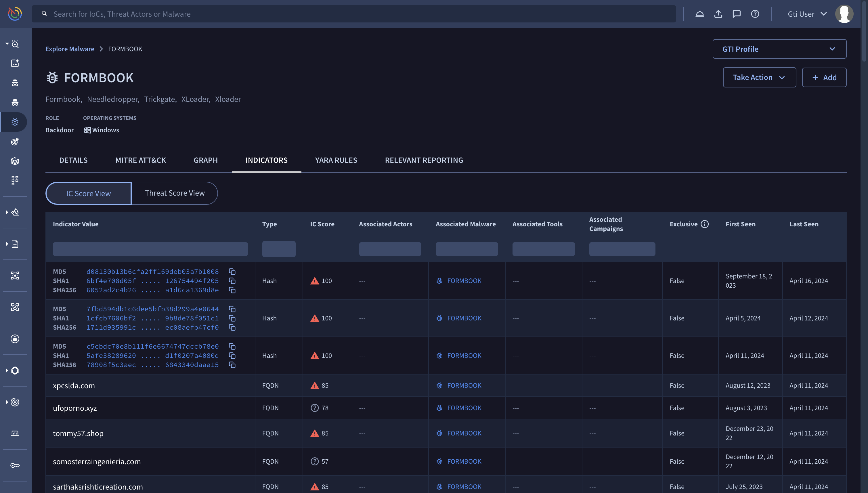
Task: Open the Gti User account menu
Action: tap(807, 14)
